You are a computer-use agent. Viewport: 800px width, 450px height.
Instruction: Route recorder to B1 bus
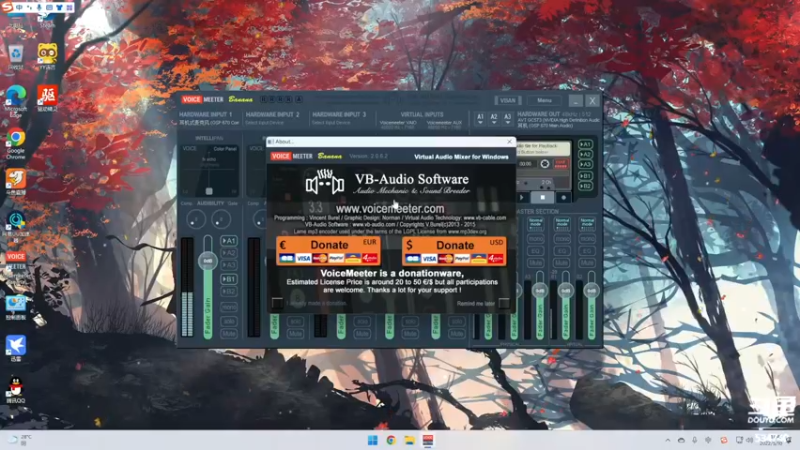(586, 176)
